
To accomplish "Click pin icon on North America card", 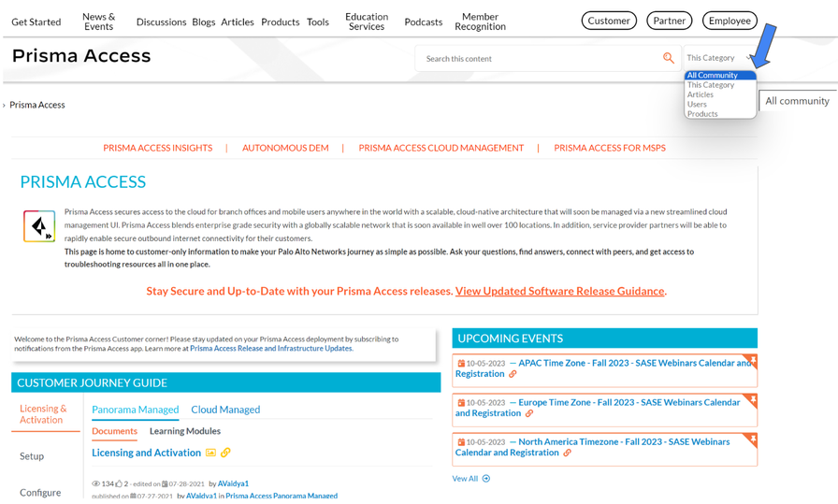I will pos(753,439).
